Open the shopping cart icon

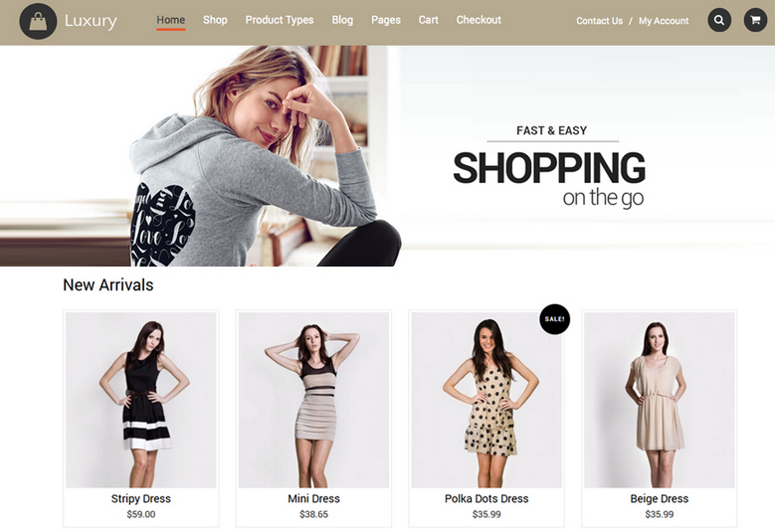tap(755, 20)
